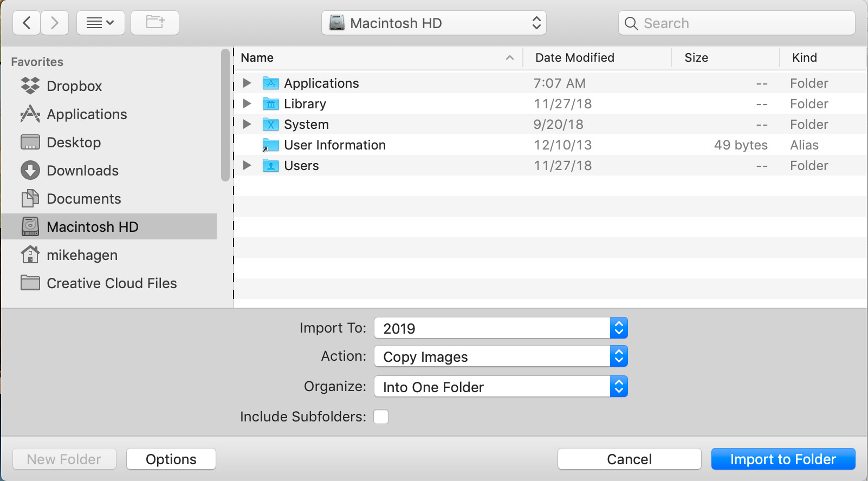
Task: Open the list view options button
Action: [x=101, y=23]
